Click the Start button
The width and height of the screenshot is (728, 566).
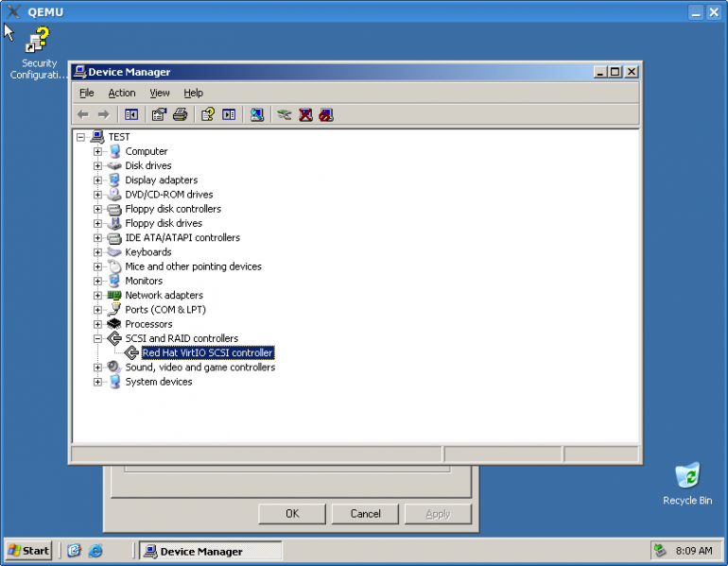click(29, 551)
